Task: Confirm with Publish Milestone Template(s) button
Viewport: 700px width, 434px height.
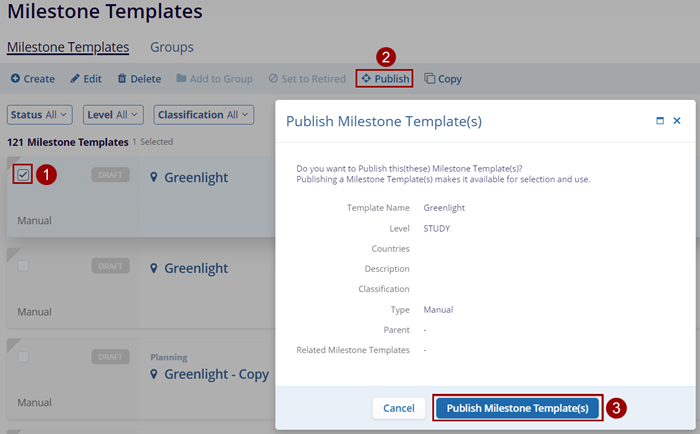Action: (x=517, y=408)
